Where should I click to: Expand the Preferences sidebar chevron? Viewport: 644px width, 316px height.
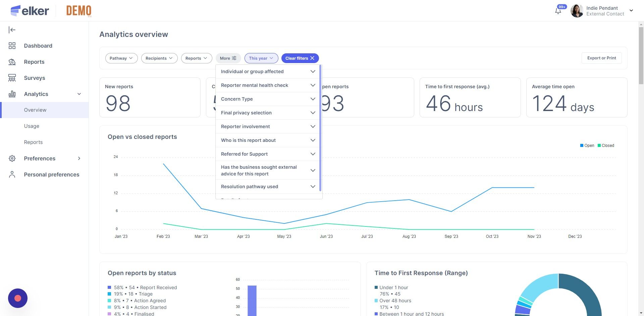pyautogui.click(x=79, y=158)
